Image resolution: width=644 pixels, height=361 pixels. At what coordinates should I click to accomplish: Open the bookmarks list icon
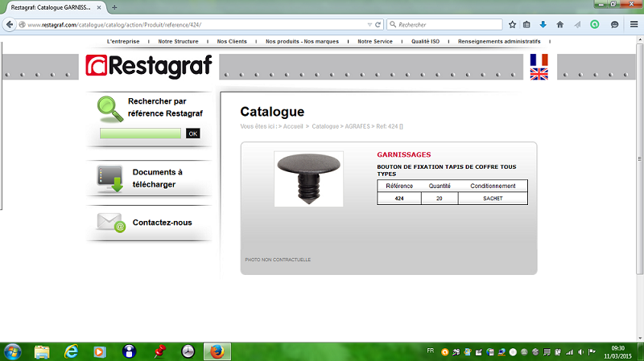pyautogui.click(x=527, y=25)
